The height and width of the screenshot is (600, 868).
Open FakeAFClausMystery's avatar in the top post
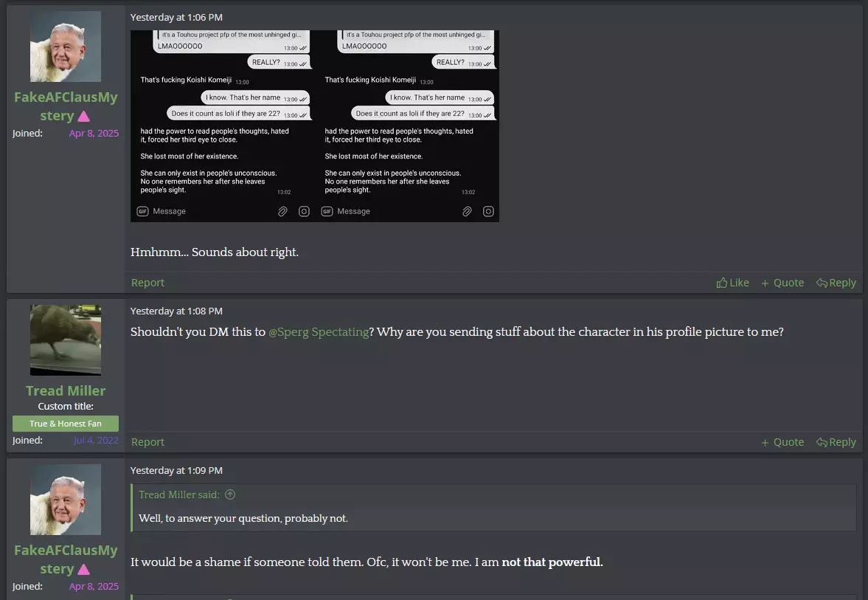pos(66,46)
